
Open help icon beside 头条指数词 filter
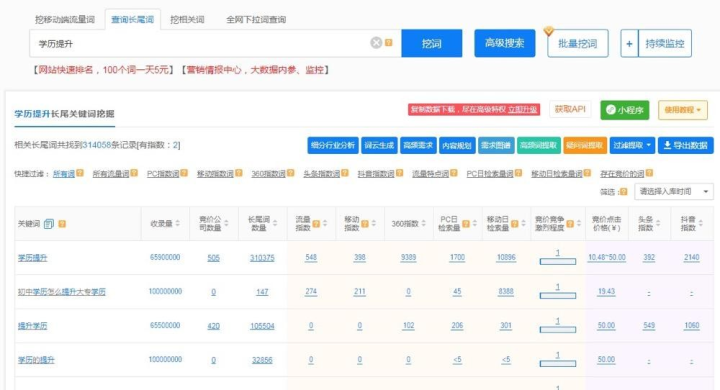pyautogui.click(x=345, y=173)
